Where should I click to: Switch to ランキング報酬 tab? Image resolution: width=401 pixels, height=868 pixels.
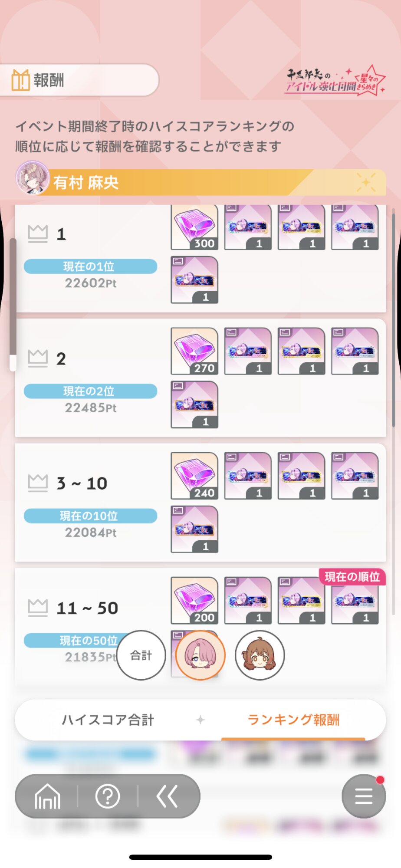[293, 720]
